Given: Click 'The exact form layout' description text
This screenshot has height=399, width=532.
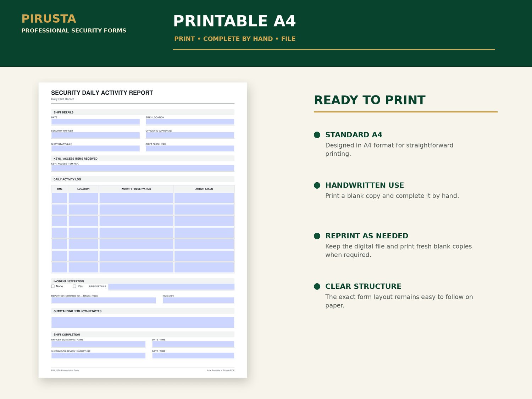Looking at the screenshot, I should (399, 301).
